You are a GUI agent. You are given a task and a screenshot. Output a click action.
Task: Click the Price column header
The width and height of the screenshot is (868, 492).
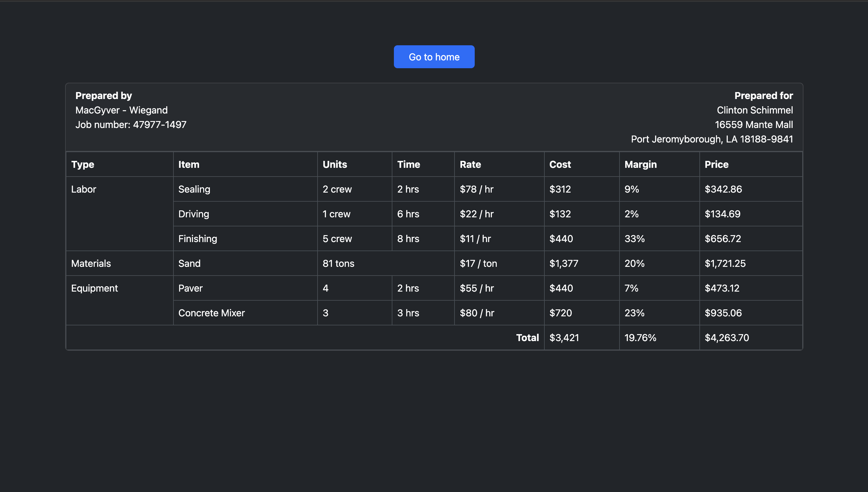751,165
